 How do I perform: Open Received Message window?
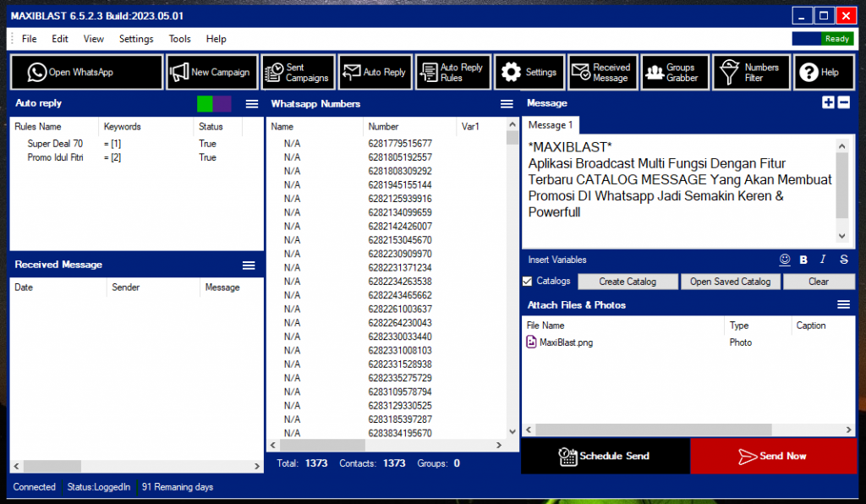click(601, 73)
